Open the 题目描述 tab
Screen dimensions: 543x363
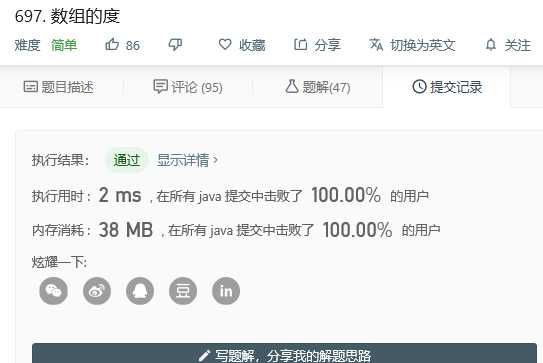click(59, 87)
